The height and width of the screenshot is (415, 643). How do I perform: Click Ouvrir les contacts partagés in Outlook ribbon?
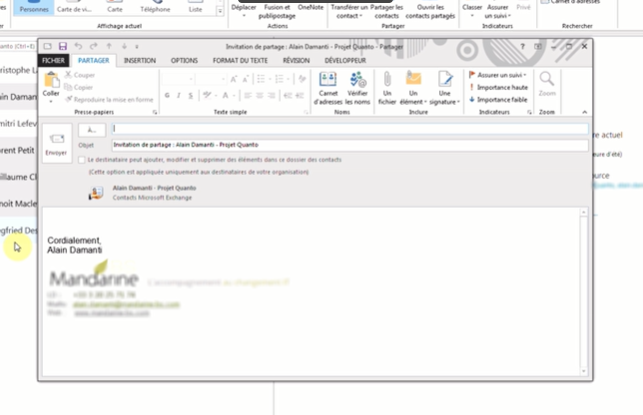(430, 11)
